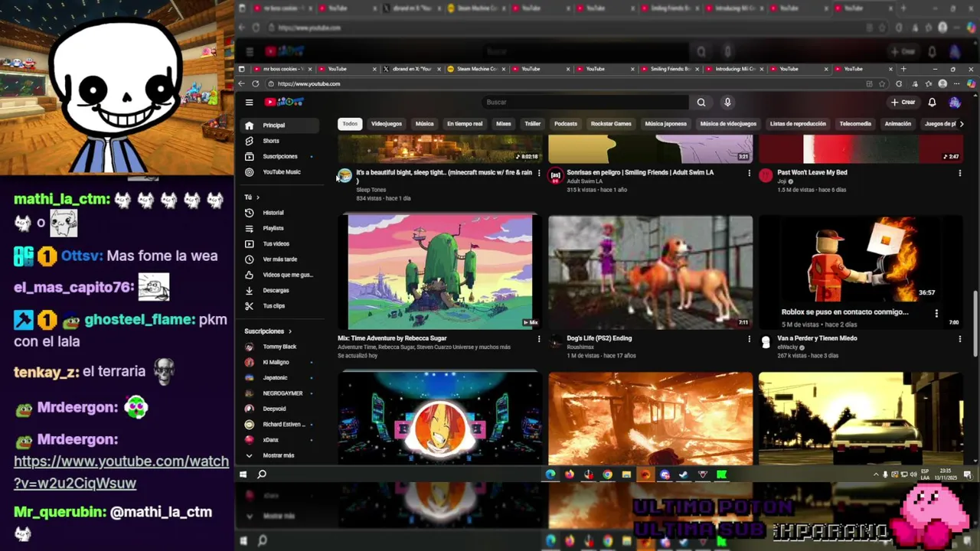
Task: Open File Explorer from the taskbar
Action: coord(626,474)
